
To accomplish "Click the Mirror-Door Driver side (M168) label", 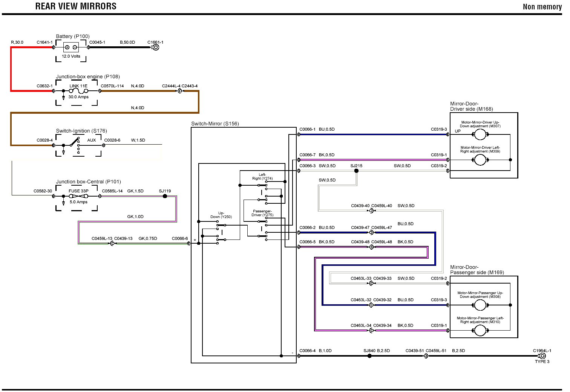I will click(471, 107).
